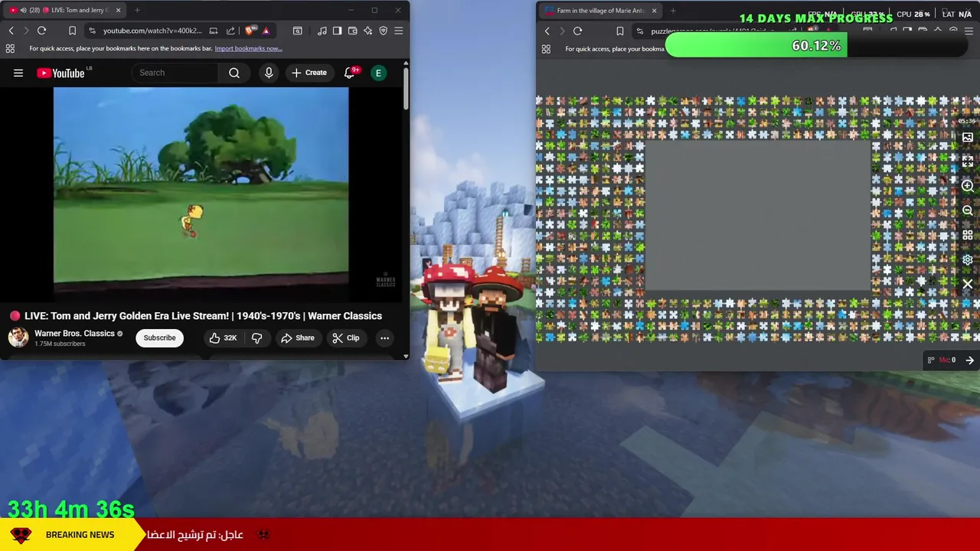The image size is (980, 551).
Task: Go back in the puzzle browser window
Action: (x=547, y=31)
